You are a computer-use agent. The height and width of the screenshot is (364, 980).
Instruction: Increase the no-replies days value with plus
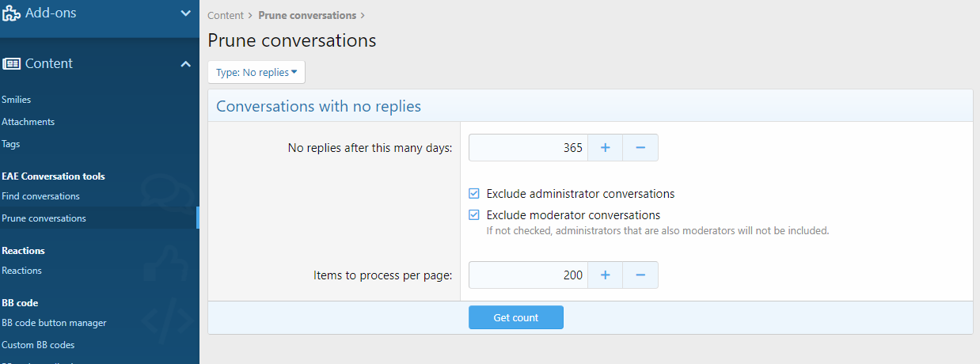pos(605,148)
